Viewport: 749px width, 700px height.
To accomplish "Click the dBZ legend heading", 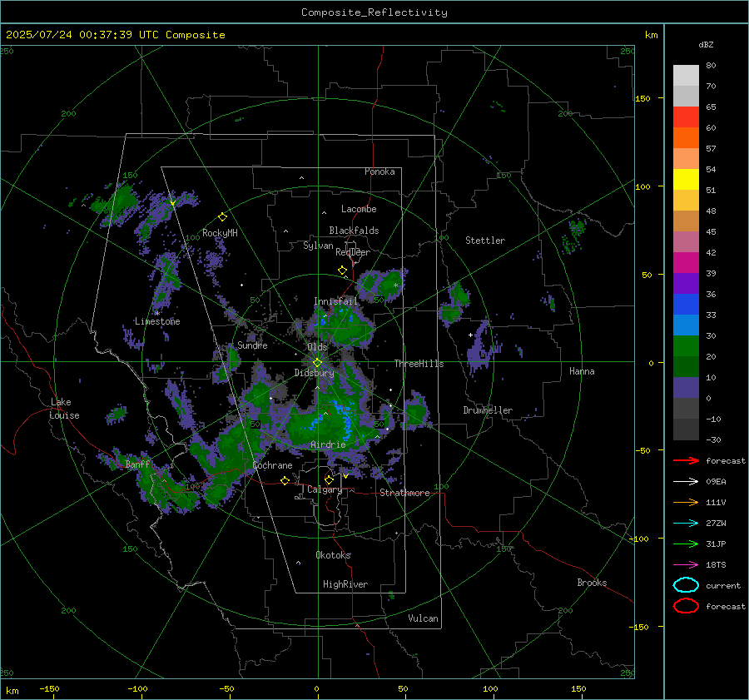I will (706, 44).
